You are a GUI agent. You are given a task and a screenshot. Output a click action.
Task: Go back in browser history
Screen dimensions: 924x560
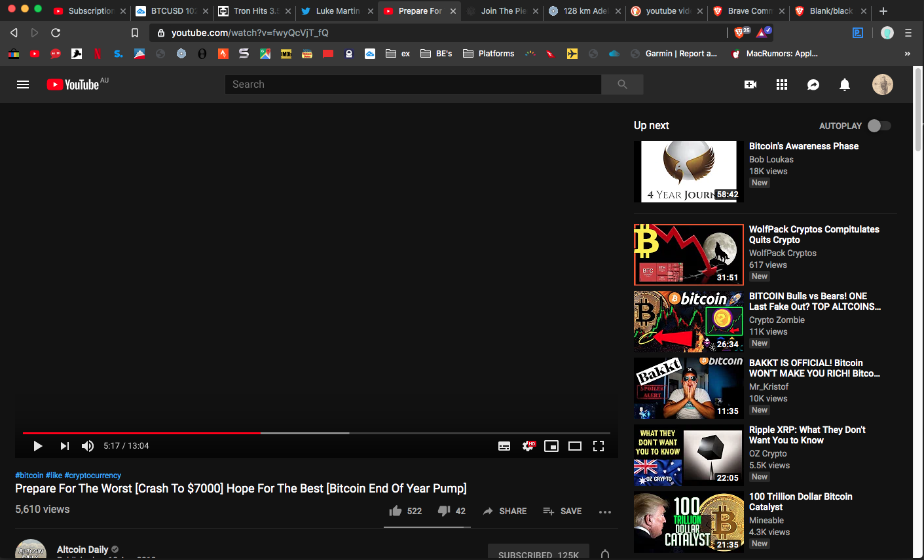click(x=14, y=33)
